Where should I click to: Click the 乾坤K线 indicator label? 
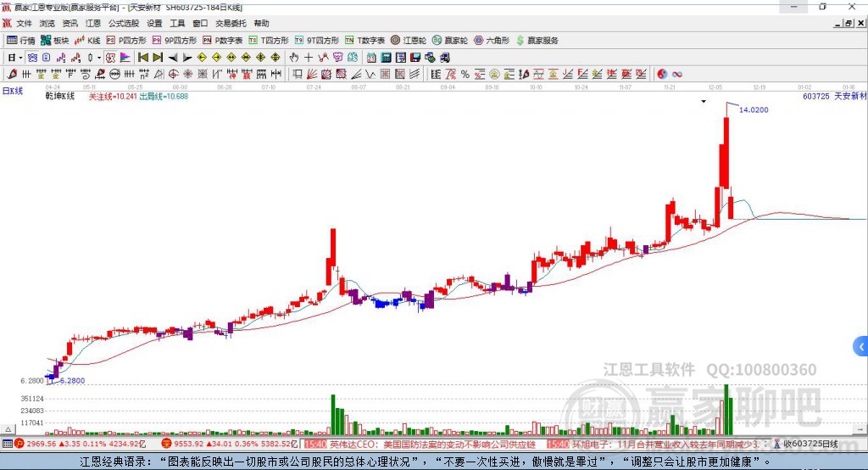tap(60, 97)
